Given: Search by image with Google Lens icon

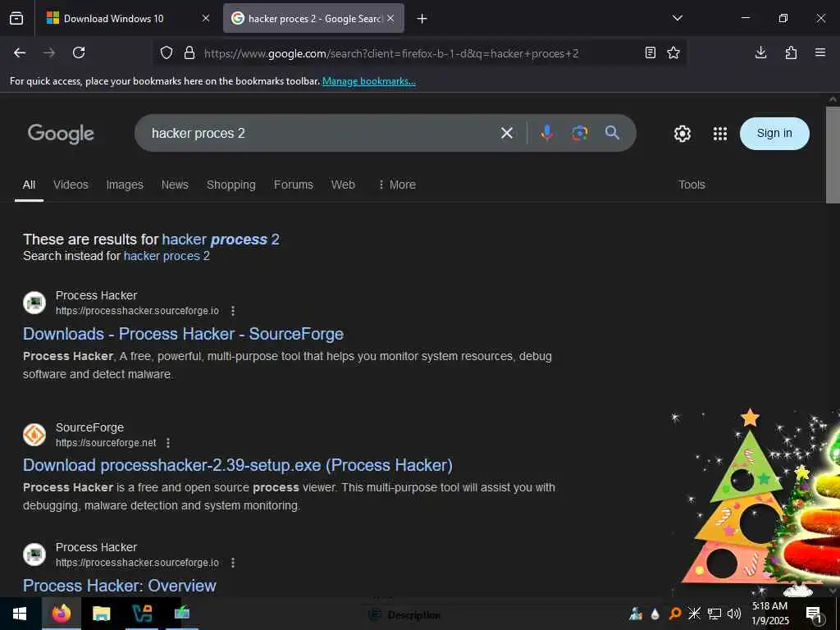Looking at the screenshot, I should (x=580, y=133).
